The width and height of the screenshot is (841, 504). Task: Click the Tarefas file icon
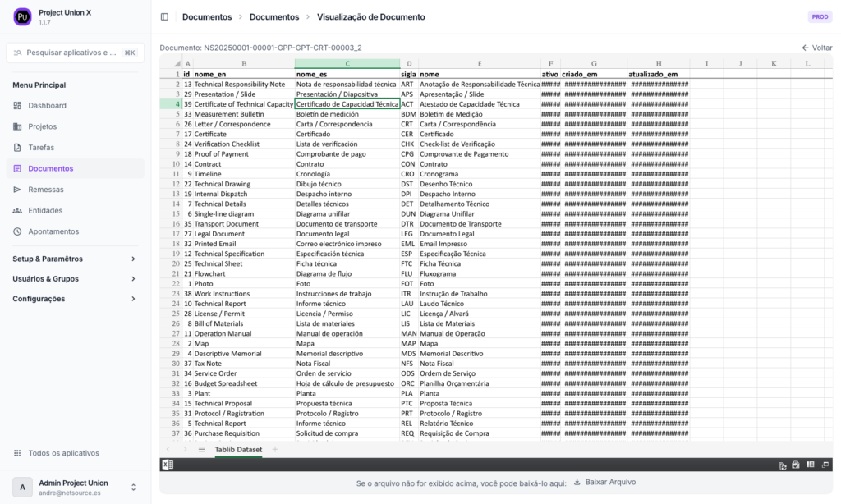click(17, 148)
